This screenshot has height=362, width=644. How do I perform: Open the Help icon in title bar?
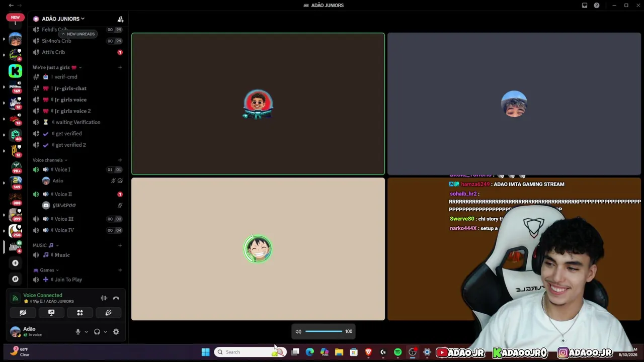(x=597, y=6)
